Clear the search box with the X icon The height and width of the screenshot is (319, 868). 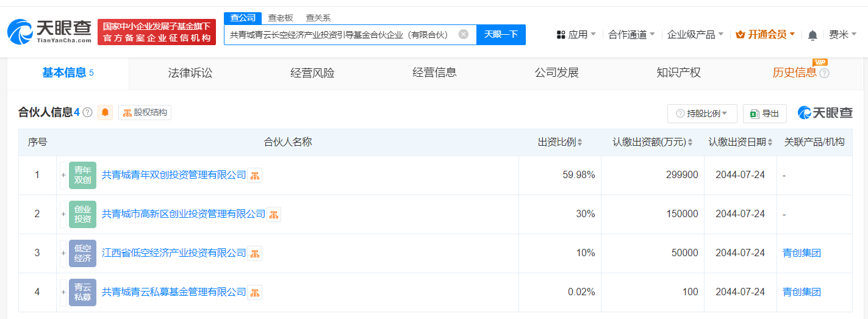click(464, 34)
